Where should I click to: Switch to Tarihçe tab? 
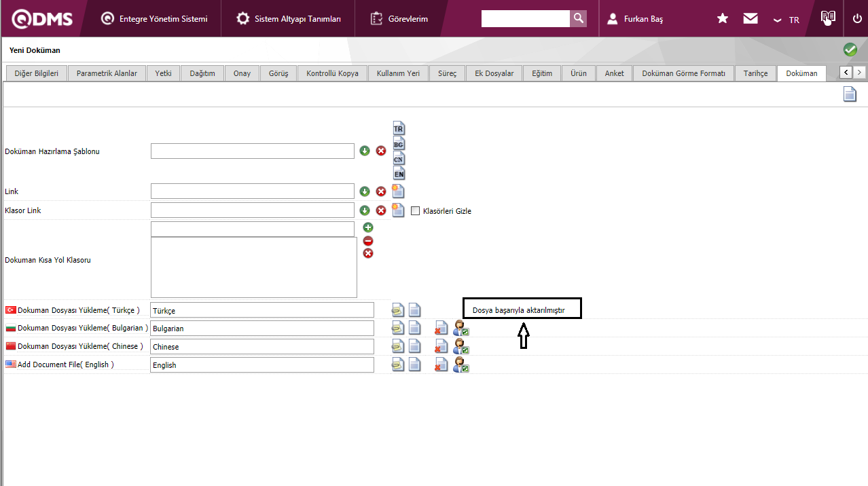755,73
